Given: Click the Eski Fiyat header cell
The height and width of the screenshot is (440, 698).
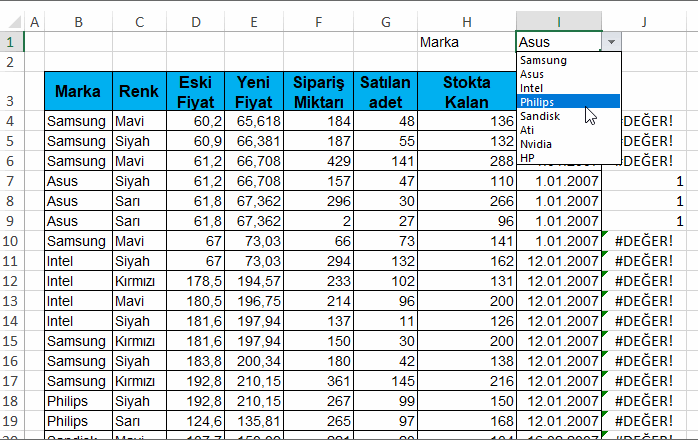Looking at the screenshot, I should pyautogui.click(x=195, y=91).
